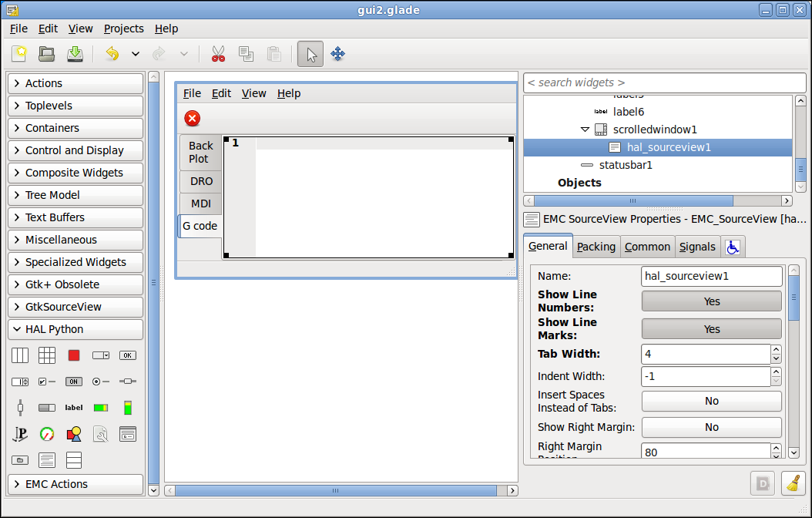Create a new Glade project

coord(20,54)
